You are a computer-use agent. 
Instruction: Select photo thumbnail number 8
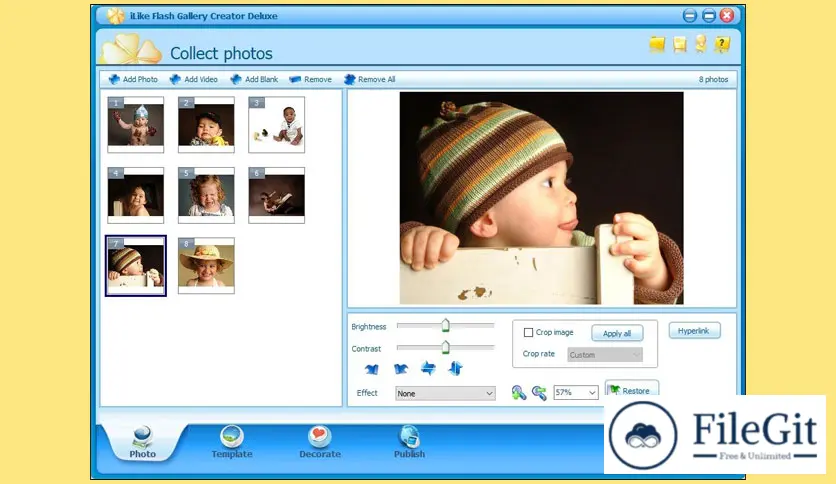[x=206, y=265]
